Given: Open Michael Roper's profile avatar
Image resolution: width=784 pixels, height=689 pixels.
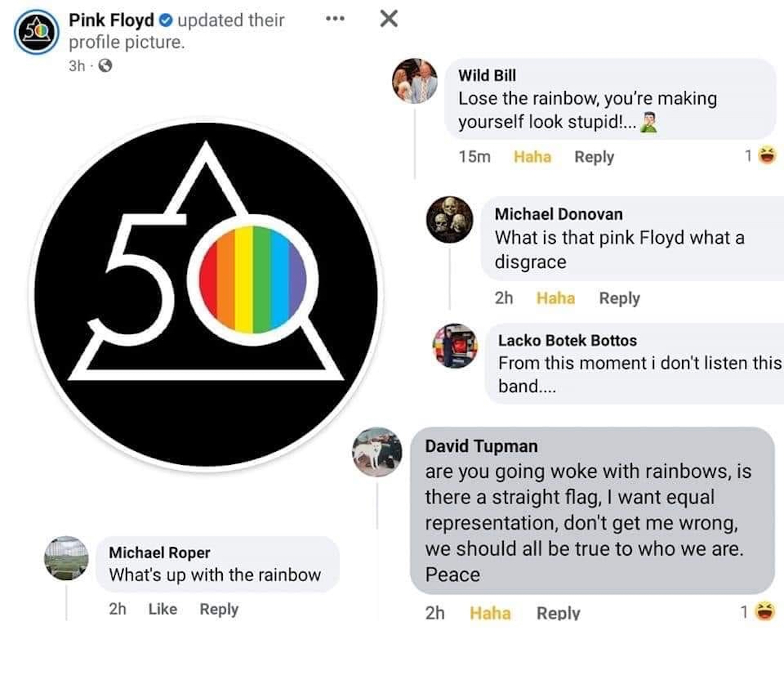Looking at the screenshot, I should 67,558.
